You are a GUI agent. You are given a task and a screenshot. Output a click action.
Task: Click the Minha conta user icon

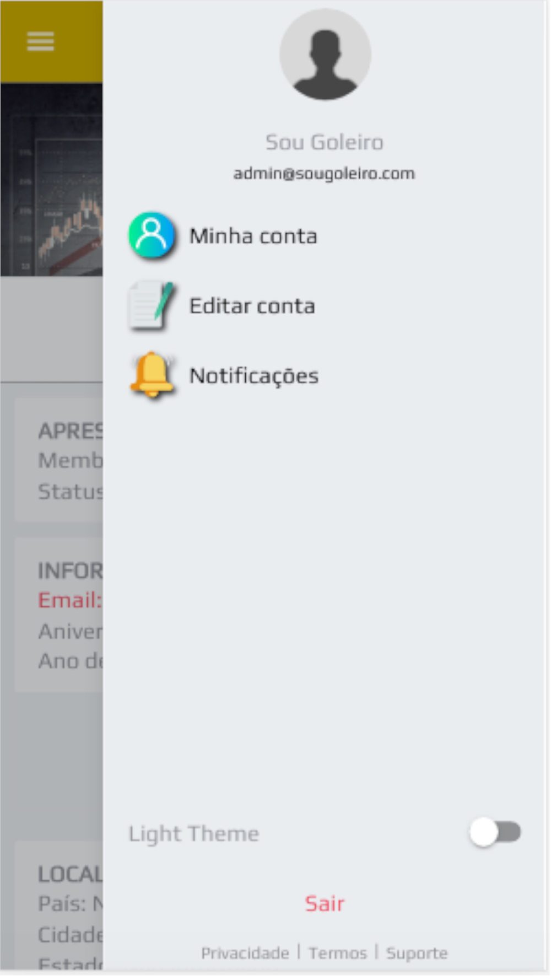(152, 235)
